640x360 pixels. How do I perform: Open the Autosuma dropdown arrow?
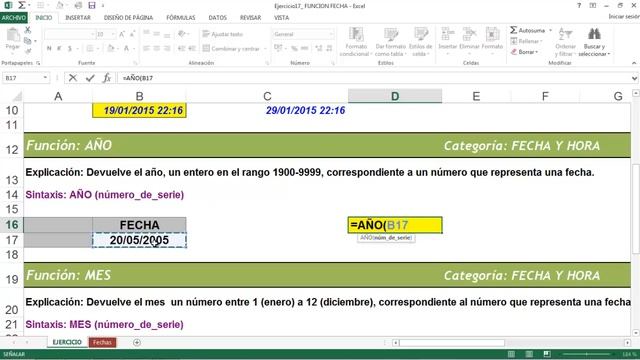[x=550, y=30]
